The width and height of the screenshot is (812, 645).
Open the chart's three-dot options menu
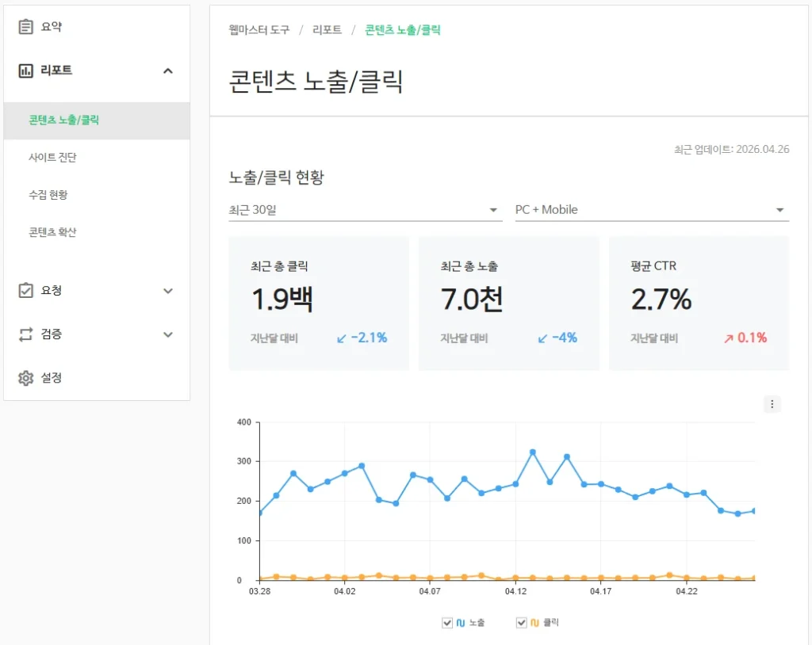point(772,404)
